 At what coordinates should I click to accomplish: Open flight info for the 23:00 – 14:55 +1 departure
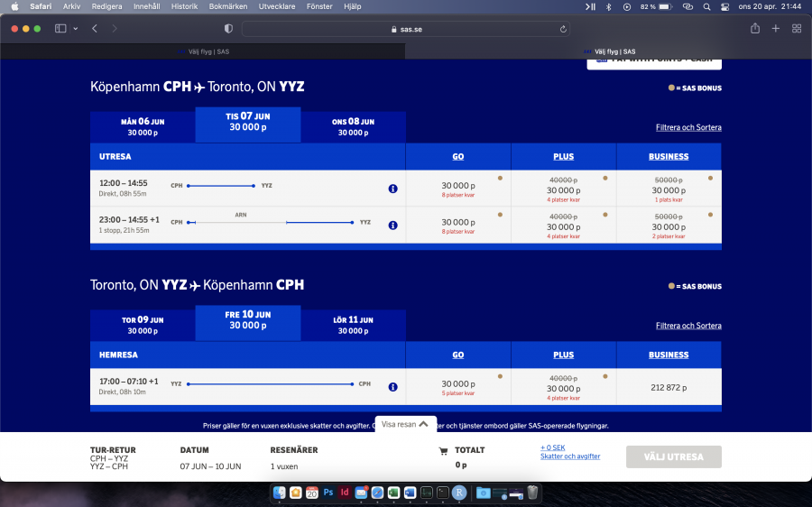click(x=393, y=226)
